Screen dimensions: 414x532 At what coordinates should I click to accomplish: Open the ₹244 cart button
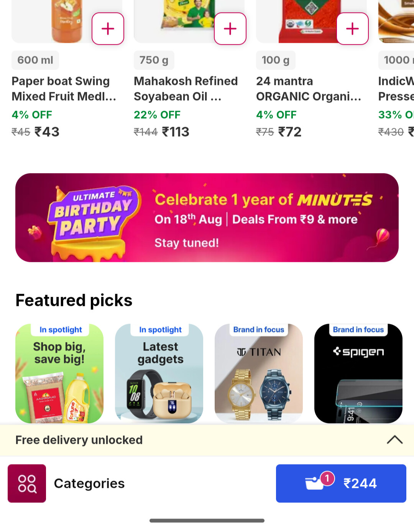[x=341, y=483]
